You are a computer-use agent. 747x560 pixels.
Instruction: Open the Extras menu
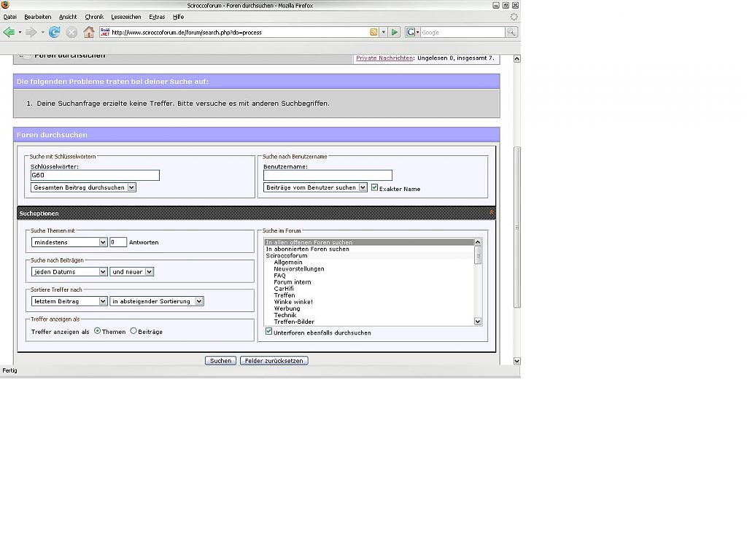[157, 17]
